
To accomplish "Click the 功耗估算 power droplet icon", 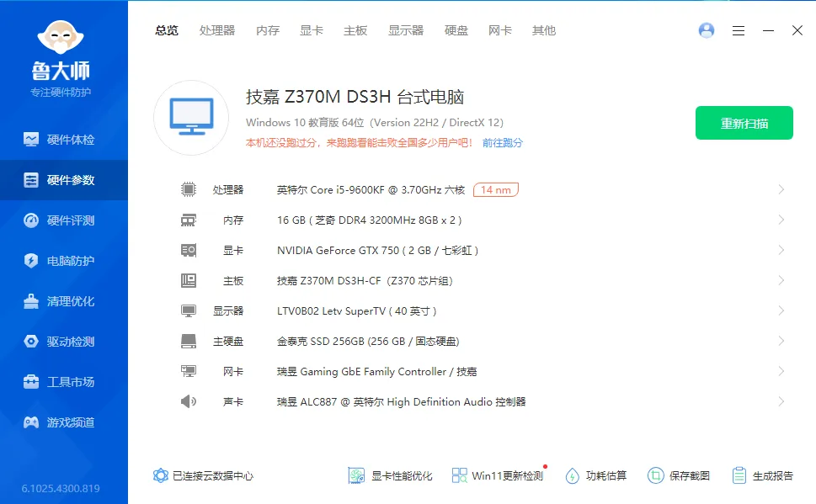I will 572,475.
